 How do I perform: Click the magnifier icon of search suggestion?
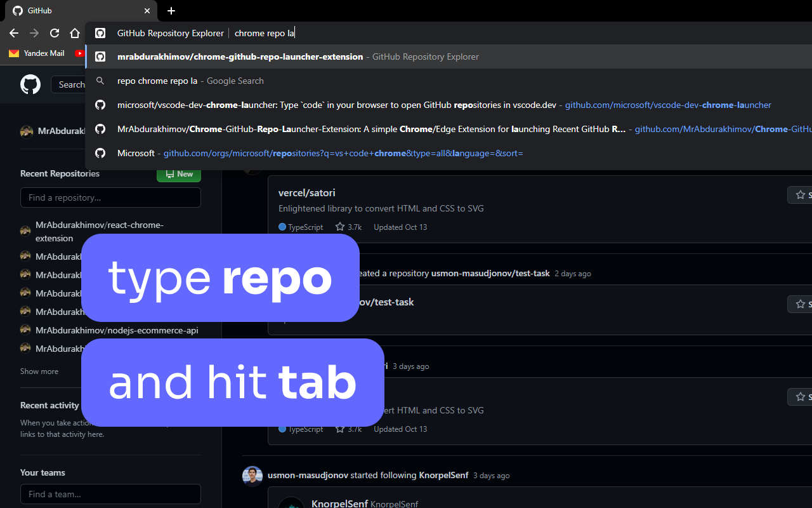coord(100,81)
